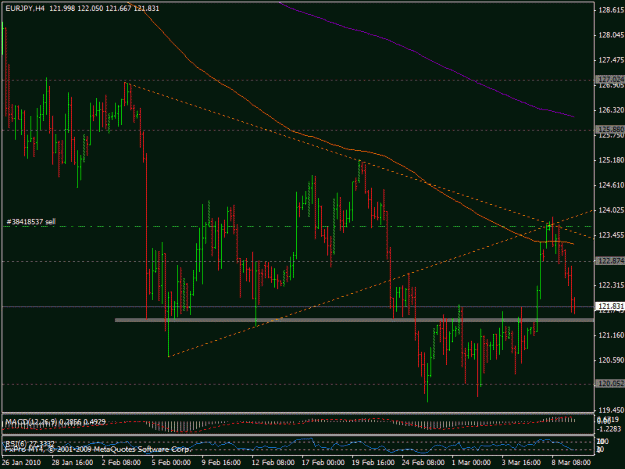Click the 120.590 price scale label
This screenshot has height=469, width=625.
(x=611, y=361)
